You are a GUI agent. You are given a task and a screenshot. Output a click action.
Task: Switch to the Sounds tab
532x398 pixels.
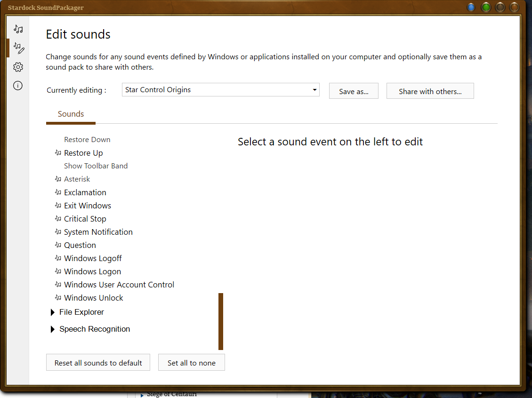pos(71,114)
